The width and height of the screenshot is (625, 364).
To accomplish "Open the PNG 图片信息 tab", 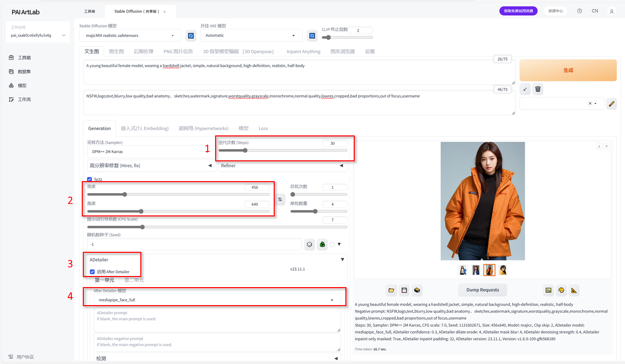I will 178,52.
